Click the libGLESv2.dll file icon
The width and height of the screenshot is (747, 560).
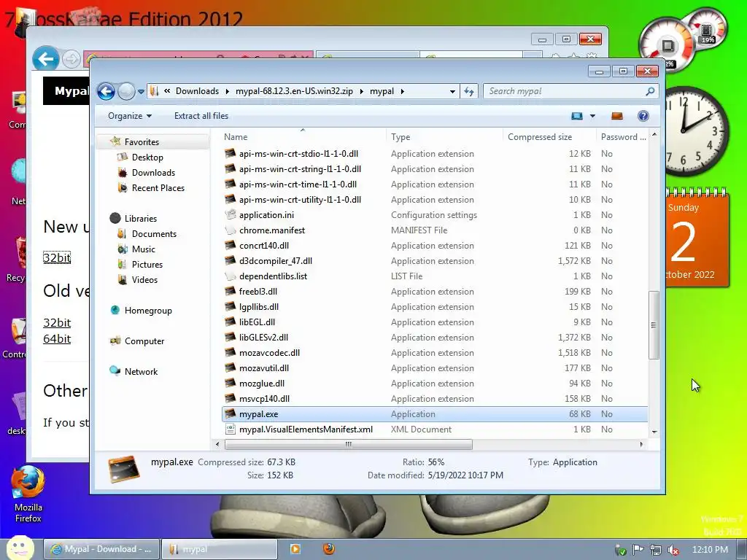click(x=230, y=337)
